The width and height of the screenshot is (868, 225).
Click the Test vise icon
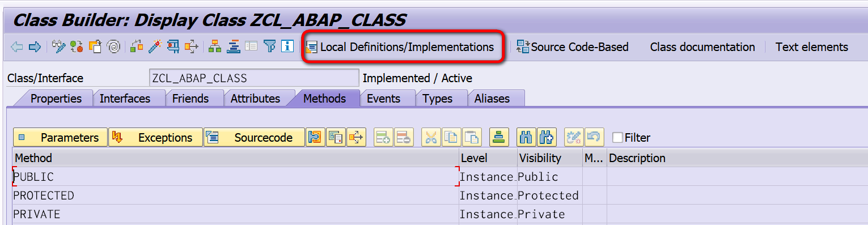(173, 47)
